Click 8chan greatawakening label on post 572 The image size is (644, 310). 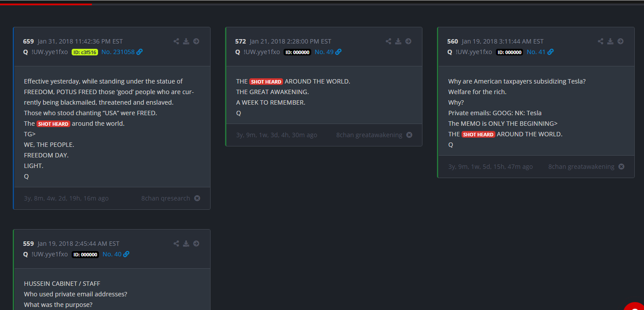(x=369, y=135)
